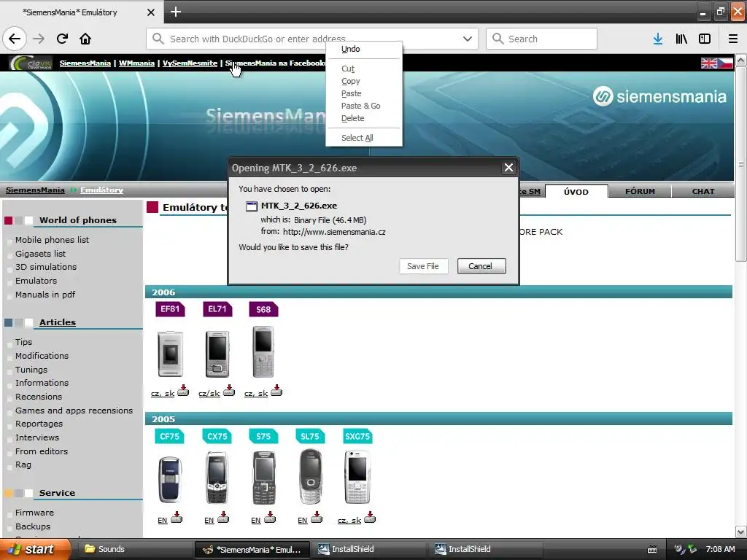Open 3D simulations sidebar link
747x560 pixels.
(x=46, y=267)
